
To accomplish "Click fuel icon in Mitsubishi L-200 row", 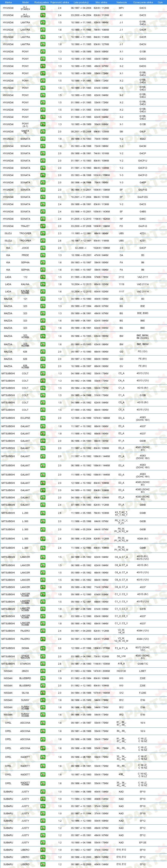I will (43, 513).
